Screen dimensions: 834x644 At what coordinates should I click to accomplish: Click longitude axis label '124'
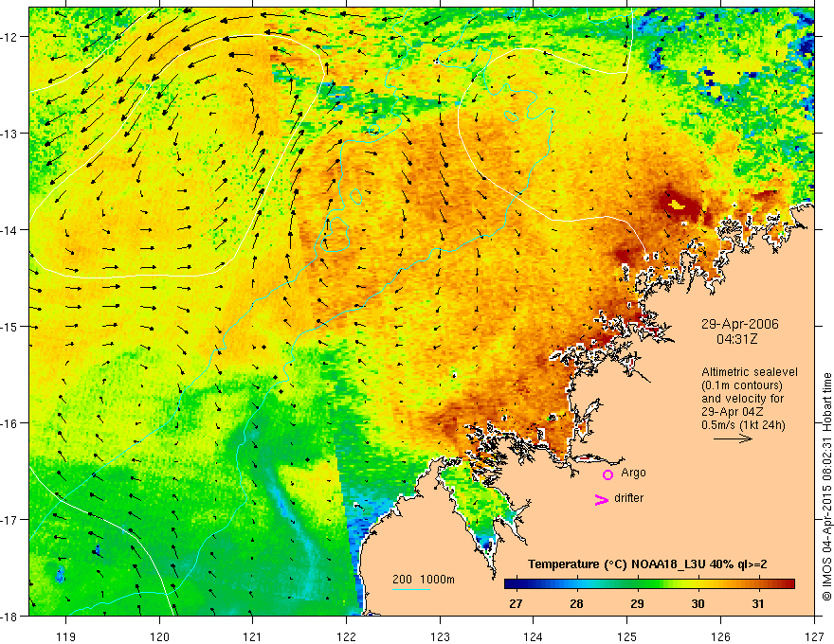tap(534, 636)
